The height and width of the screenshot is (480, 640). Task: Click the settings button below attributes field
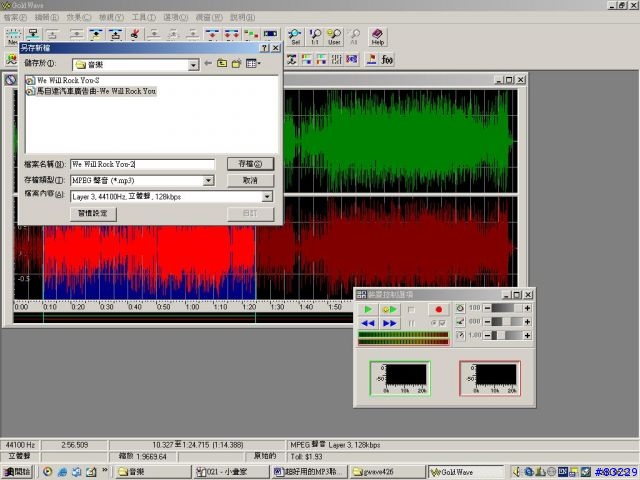93,213
